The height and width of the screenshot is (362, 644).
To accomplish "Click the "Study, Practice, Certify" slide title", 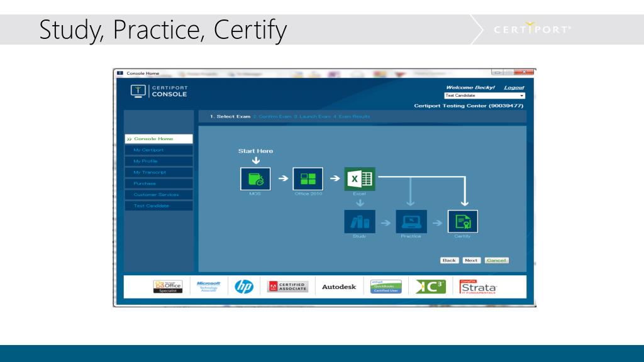I will click(x=163, y=30).
